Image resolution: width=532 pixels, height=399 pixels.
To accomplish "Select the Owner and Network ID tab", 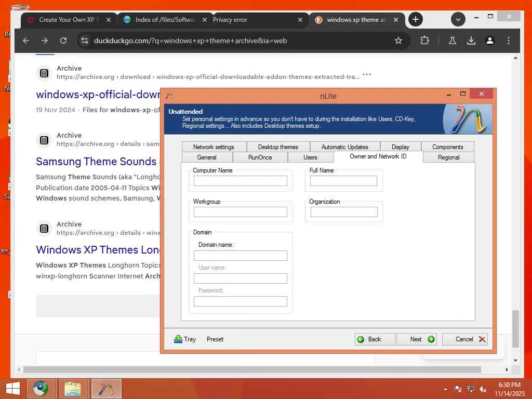I will pyautogui.click(x=378, y=156).
